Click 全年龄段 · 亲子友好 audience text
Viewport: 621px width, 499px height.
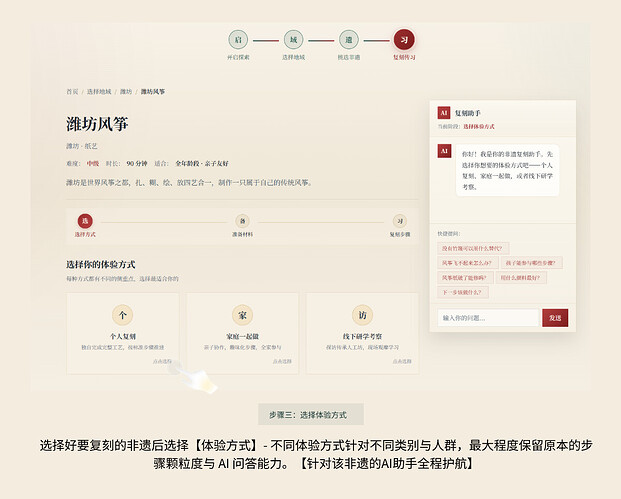202,163
